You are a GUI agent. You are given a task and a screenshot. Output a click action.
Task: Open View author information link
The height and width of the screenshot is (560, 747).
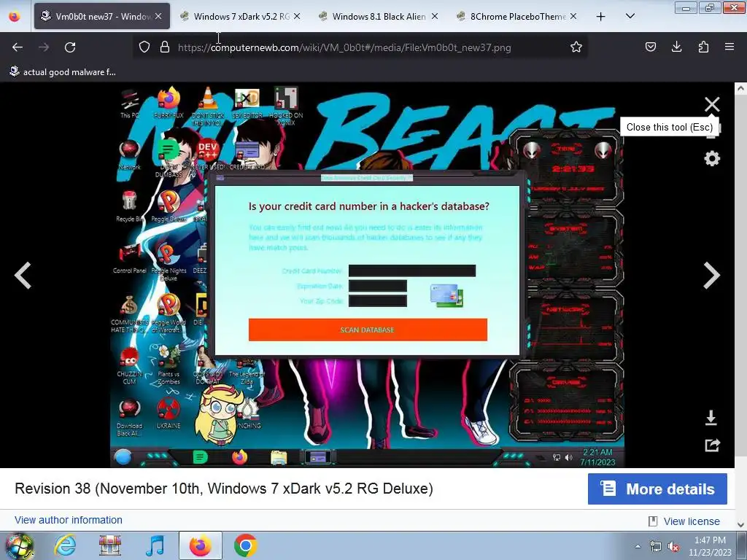tap(68, 520)
